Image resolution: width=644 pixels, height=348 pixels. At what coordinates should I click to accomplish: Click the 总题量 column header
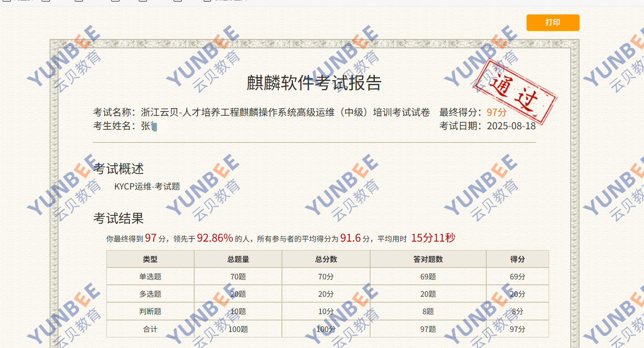pyautogui.click(x=238, y=259)
